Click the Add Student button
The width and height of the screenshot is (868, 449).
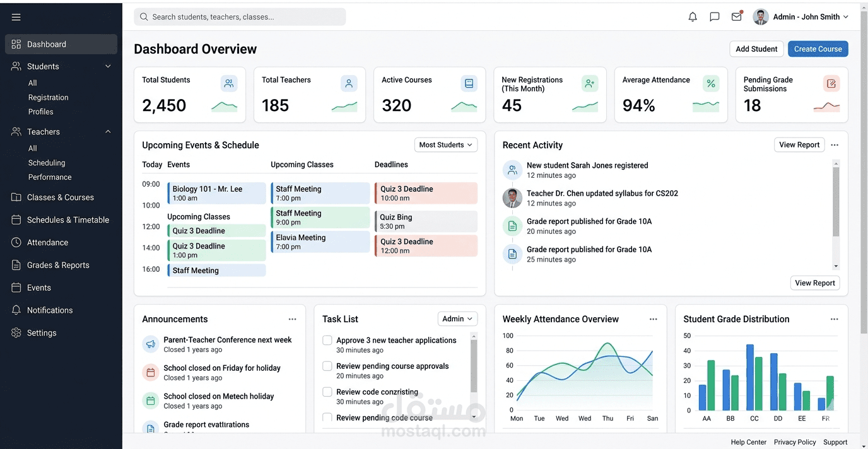(x=756, y=49)
